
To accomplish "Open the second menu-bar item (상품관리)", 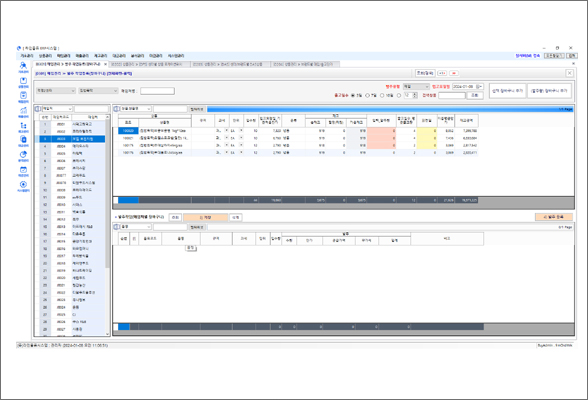I will pyautogui.click(x=45, y=56).
